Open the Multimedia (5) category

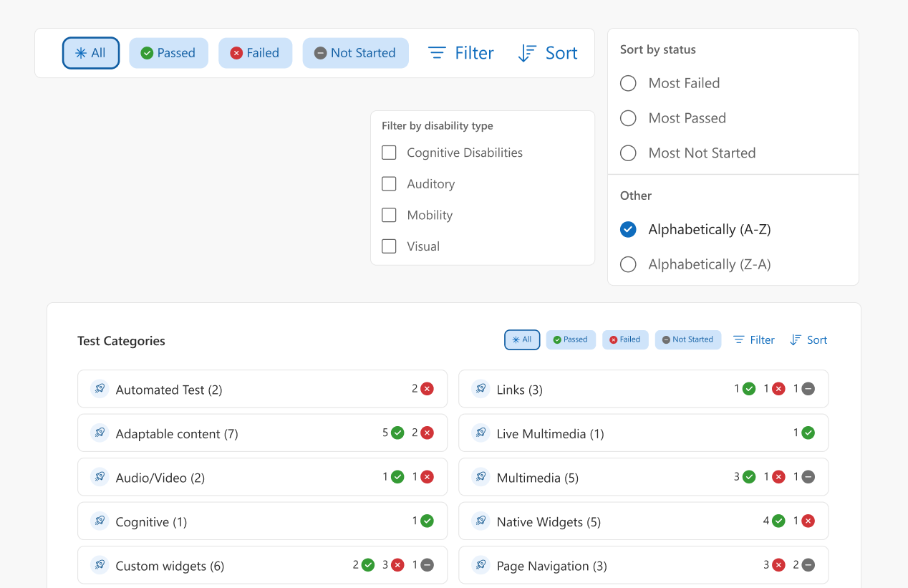[x=643, y=477]
